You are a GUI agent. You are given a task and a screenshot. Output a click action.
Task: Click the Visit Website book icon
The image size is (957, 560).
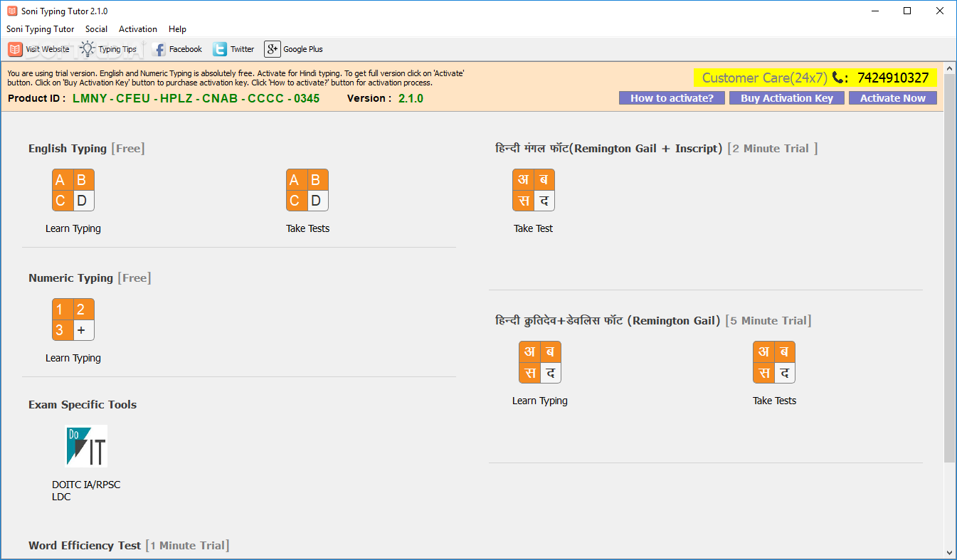coord(15,49)
